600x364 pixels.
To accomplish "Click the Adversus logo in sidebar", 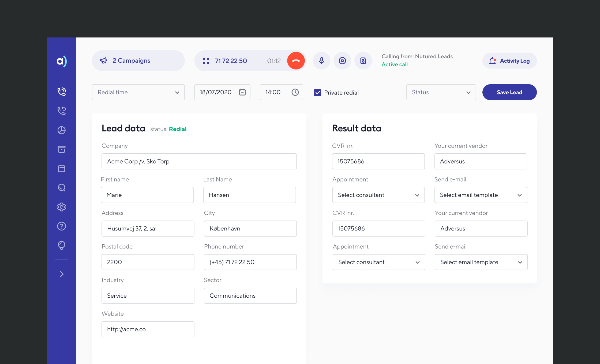I will click(62, 61).
